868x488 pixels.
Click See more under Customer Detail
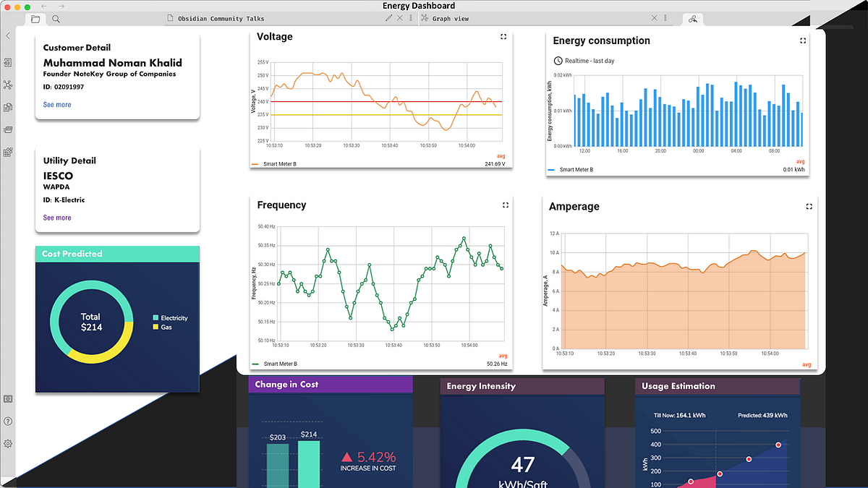coord(57,104)
